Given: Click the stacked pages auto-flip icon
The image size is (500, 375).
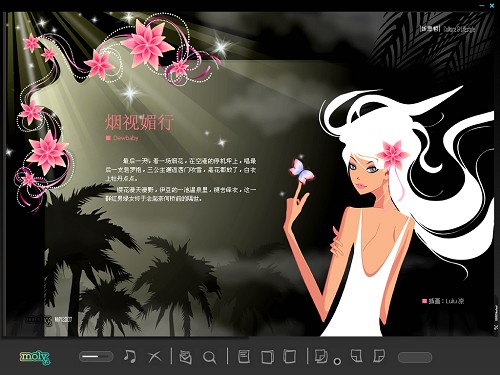Looking at the screenshot, I should [321, 356].
